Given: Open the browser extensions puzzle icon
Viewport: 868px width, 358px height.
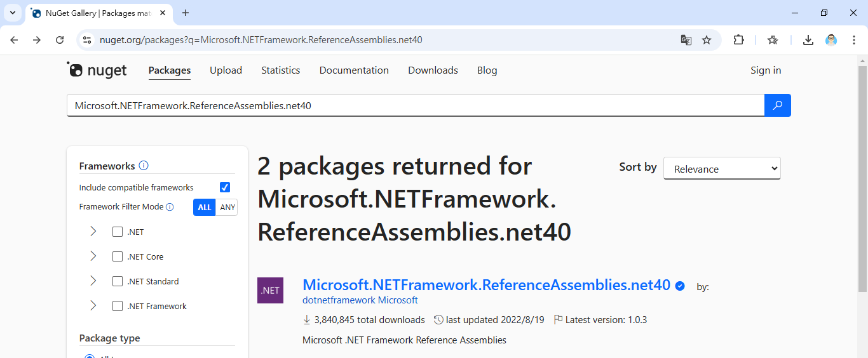Looking at the screenshot, I should [738, 40].
